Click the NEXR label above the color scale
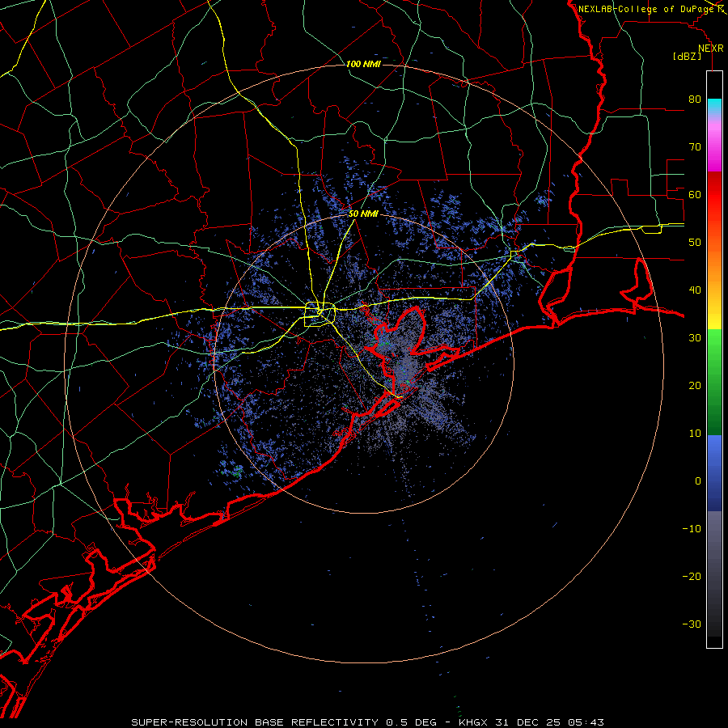Image resolution: width=728 pixels, height=728 pixels. pos(710,49)
